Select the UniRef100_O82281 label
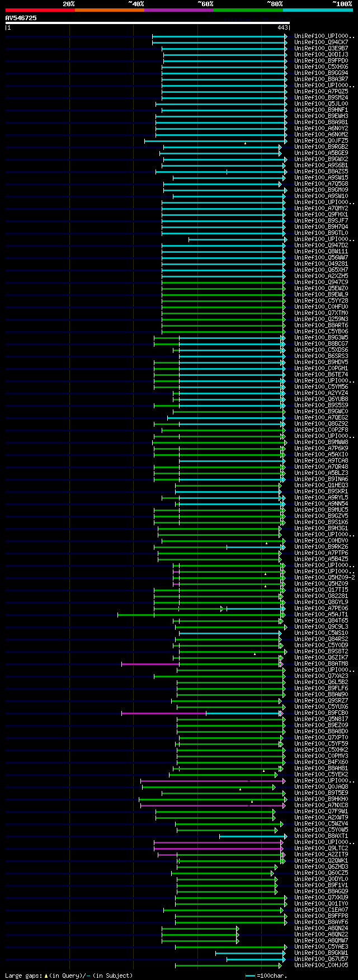The width and height of the screenshot is (358, 980). (x=321, y=596)
